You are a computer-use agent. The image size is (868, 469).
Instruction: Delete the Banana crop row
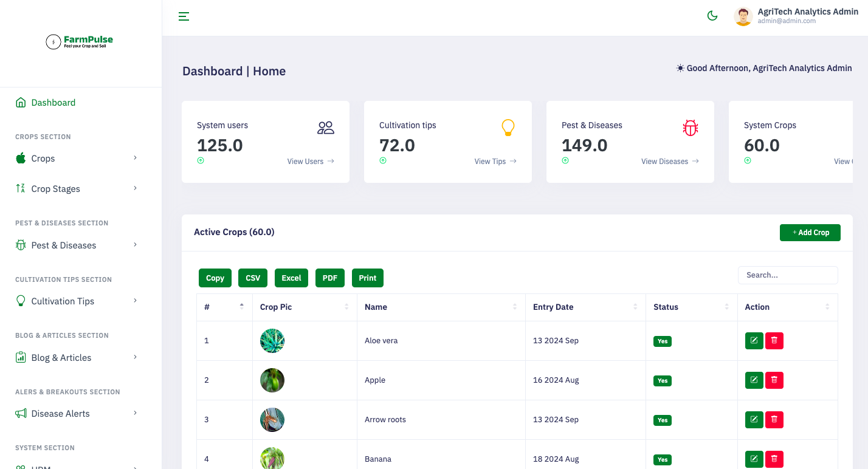[774, 459]
